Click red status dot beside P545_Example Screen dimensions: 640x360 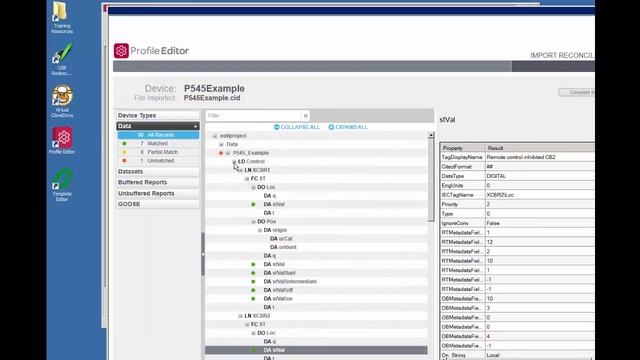[x=221, y=153]
